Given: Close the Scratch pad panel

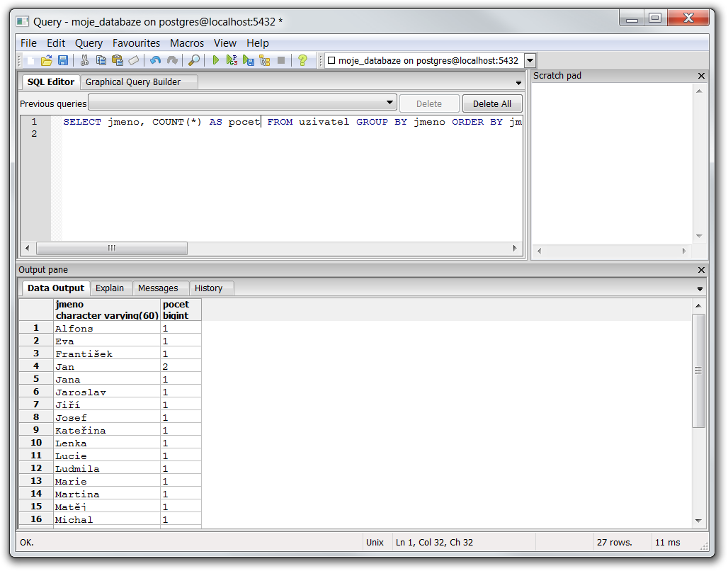Looking at the screenshot, I should pos(701,76).
